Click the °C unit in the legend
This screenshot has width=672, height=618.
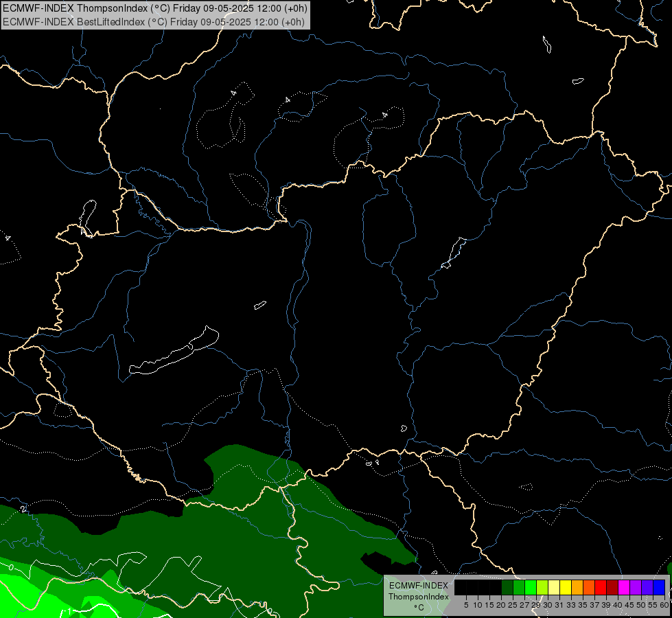pos(419,607)
